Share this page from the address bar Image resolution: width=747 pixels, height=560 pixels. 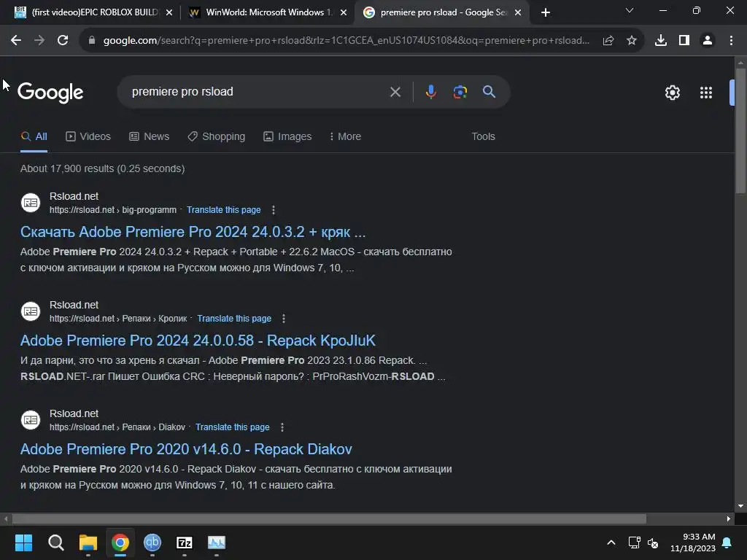[608, 41]
